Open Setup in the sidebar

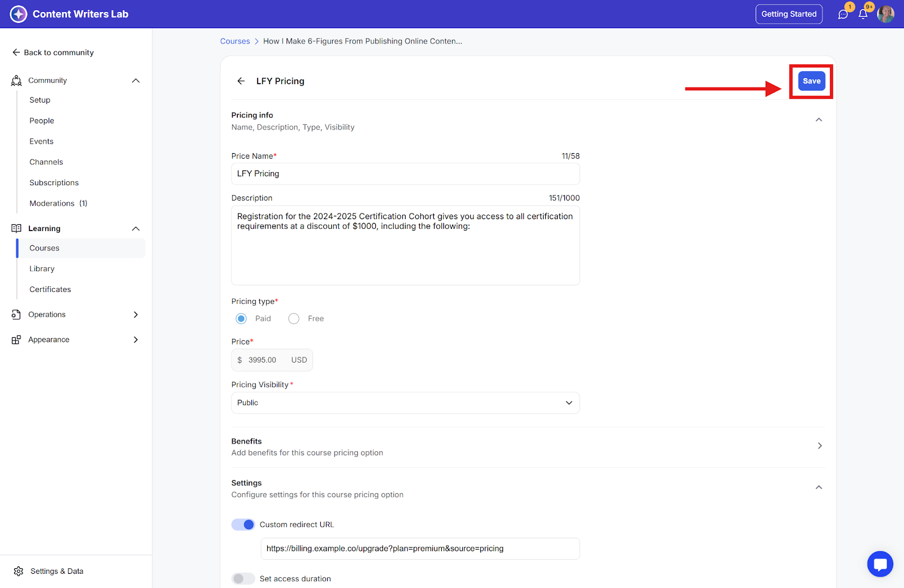(40, 100)
